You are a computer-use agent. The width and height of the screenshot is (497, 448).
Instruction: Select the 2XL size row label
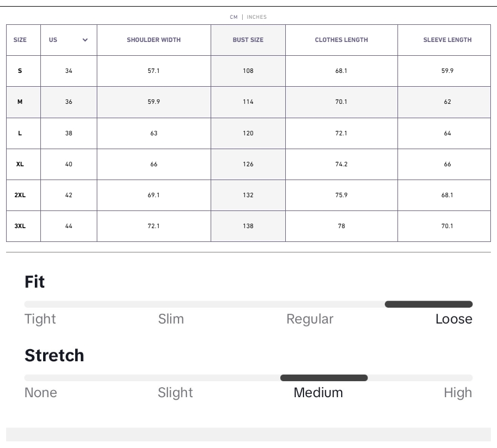point(20,195)
